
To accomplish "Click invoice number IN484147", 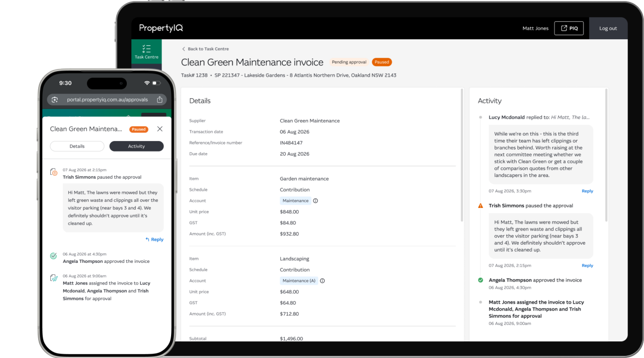I will [x=291, y=143].
